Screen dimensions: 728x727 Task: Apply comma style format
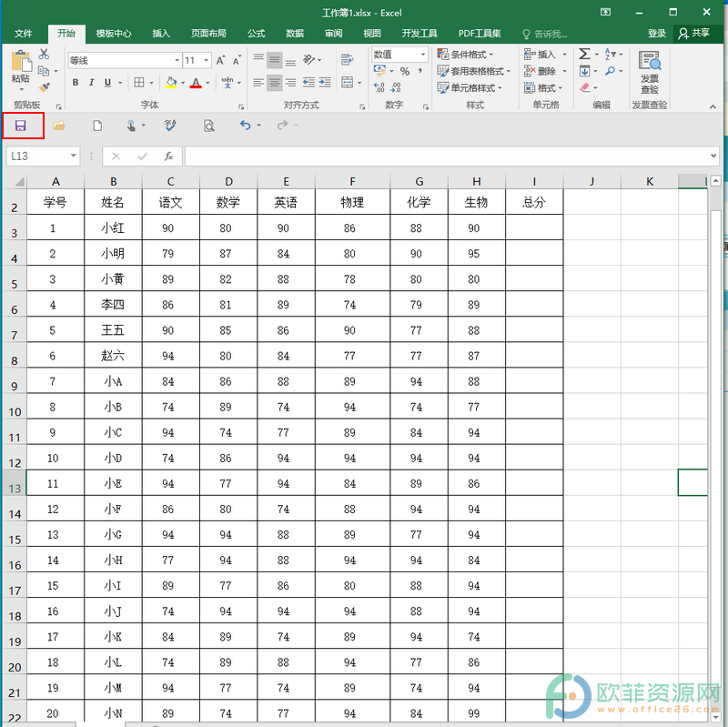click(x=420, y=71)
